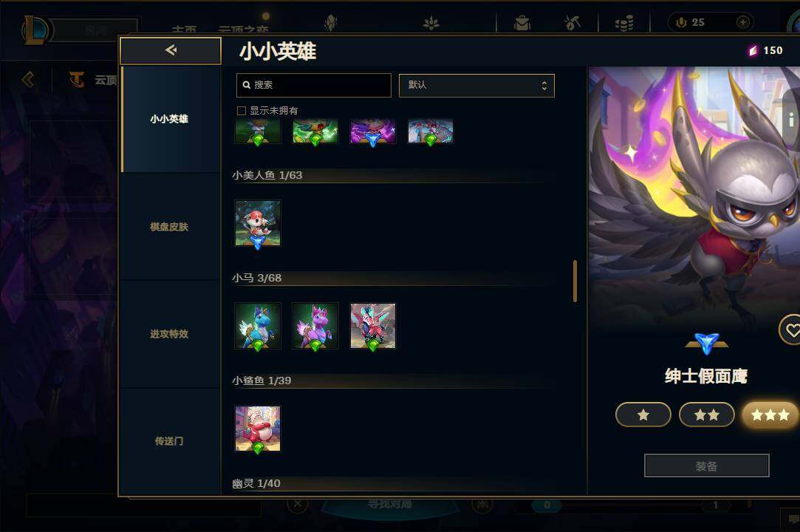This screenshot has width=800, height=532.
Task: Open the loot backpack icon in top bar
Action: 522,23
